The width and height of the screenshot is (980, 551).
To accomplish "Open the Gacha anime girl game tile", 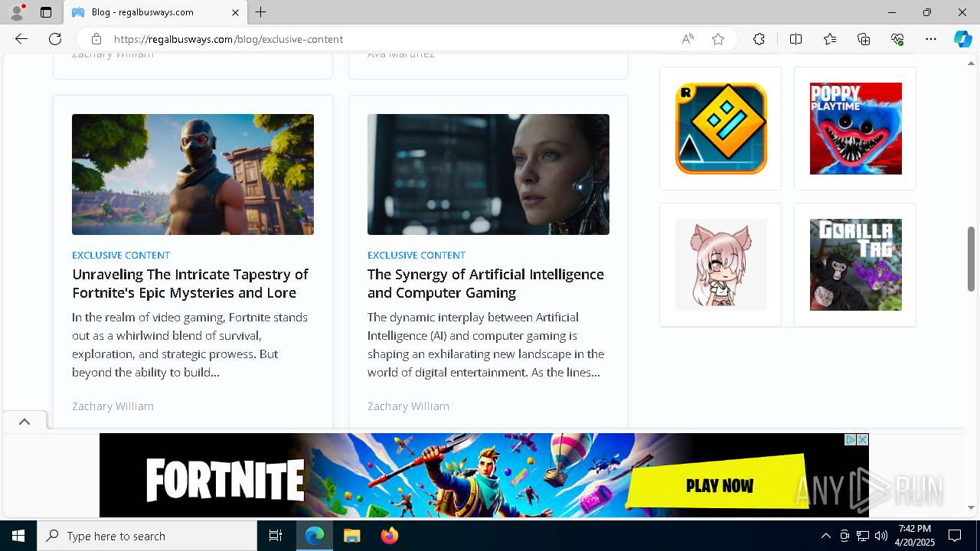I will point(720,265).
